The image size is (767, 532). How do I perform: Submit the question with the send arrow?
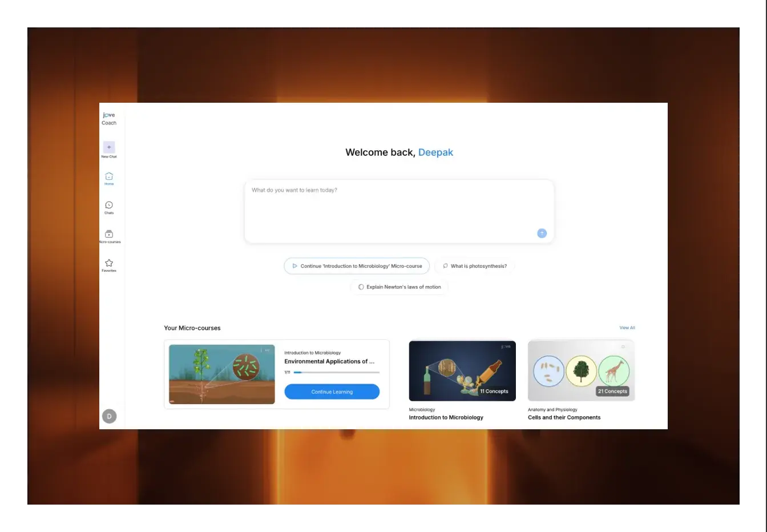click(x=542, y=233)
